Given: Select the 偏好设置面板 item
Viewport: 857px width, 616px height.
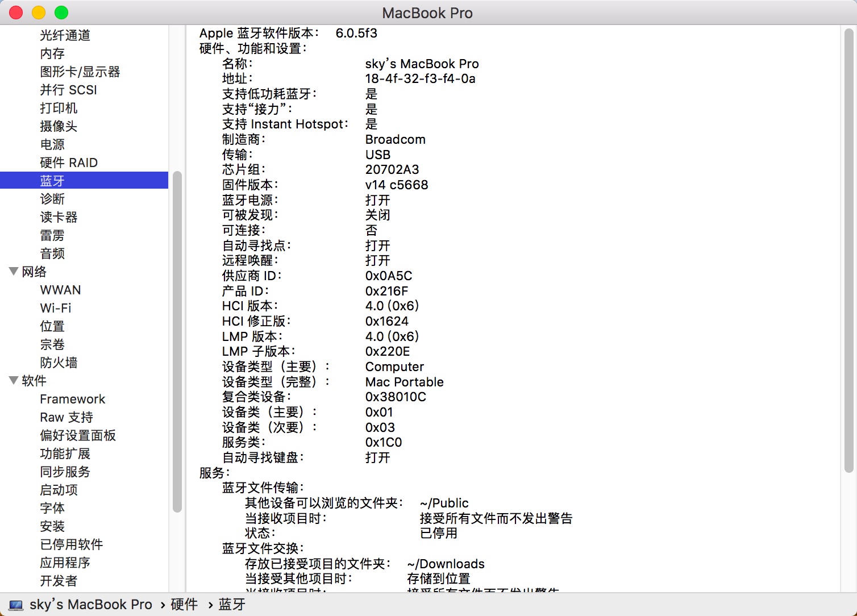Looking at the screenshot, I should tap(78, 435).
